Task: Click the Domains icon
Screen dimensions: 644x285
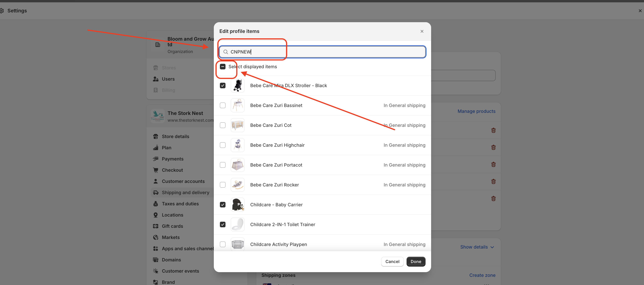Action: [155, 260]
